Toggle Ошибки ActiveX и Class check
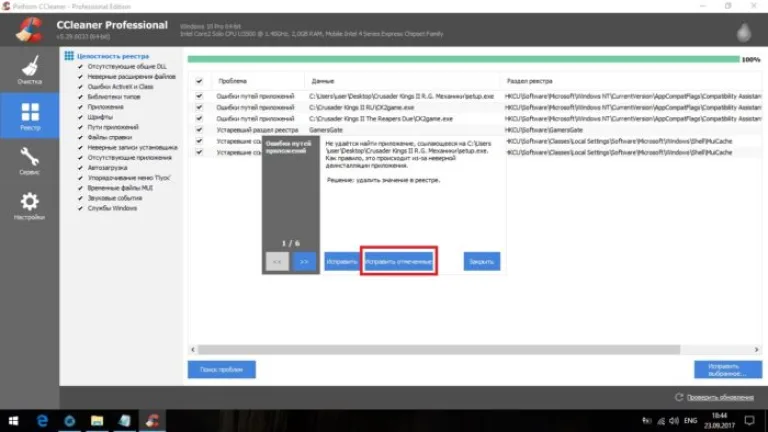768x432 pixels. [80, 87]
